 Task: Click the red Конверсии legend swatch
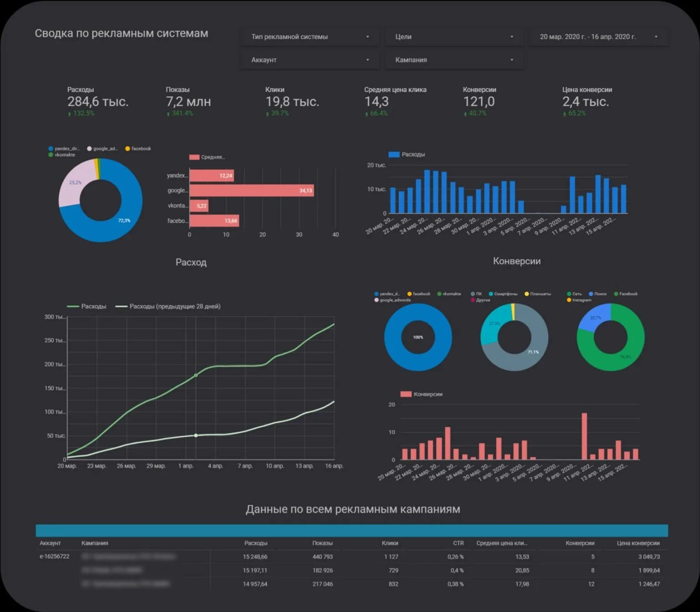[406, 394]
